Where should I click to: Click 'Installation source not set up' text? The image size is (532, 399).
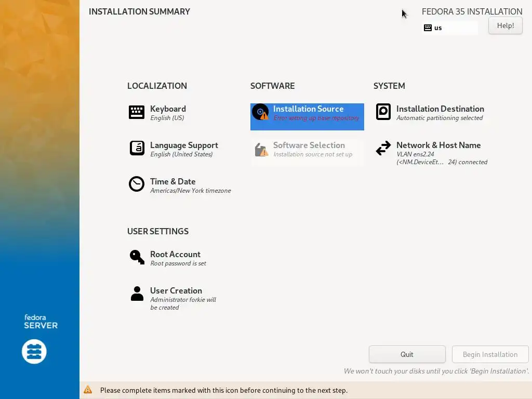313,154
